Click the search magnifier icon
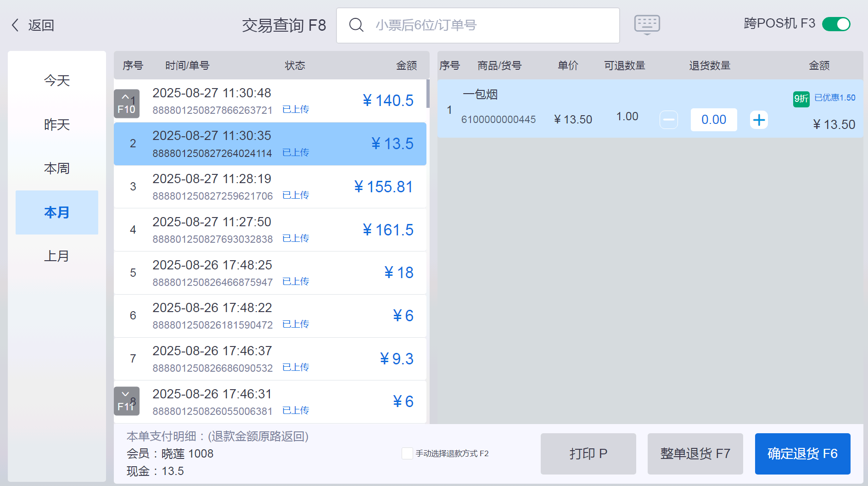 (356, 25)
